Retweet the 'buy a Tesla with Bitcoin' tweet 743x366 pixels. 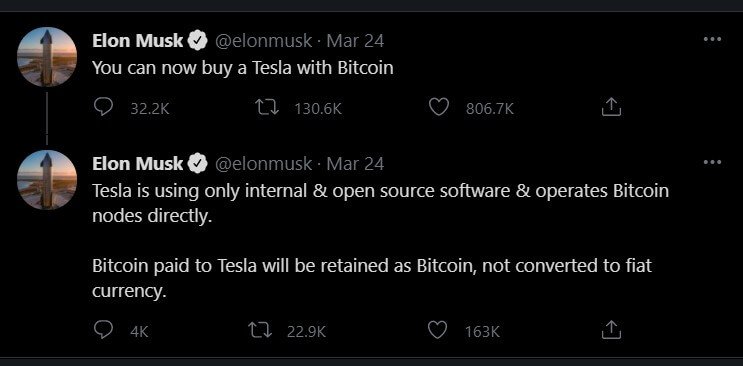pos(267,108)
